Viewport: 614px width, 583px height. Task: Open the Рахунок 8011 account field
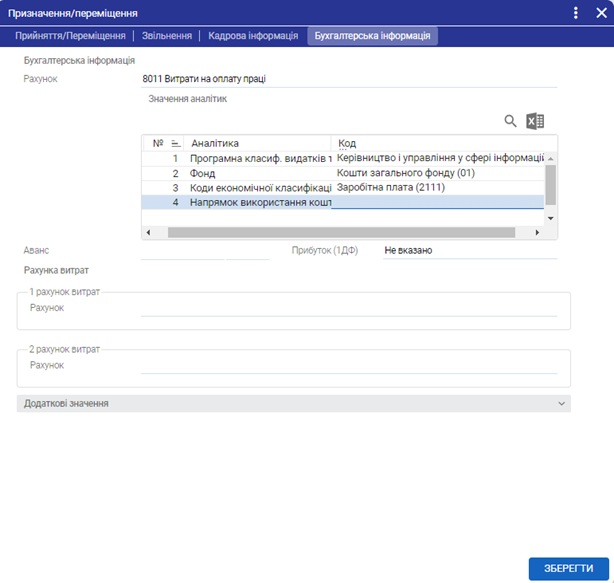(349, 78)
